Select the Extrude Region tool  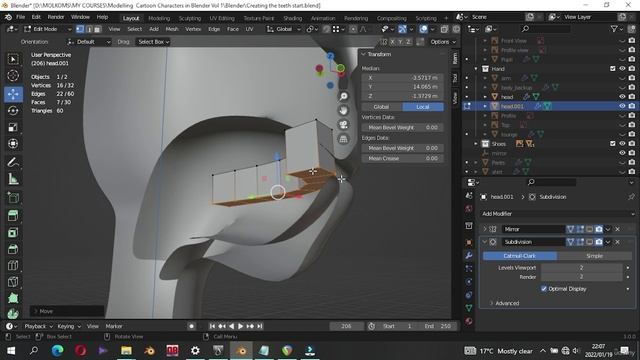[13, 216]
